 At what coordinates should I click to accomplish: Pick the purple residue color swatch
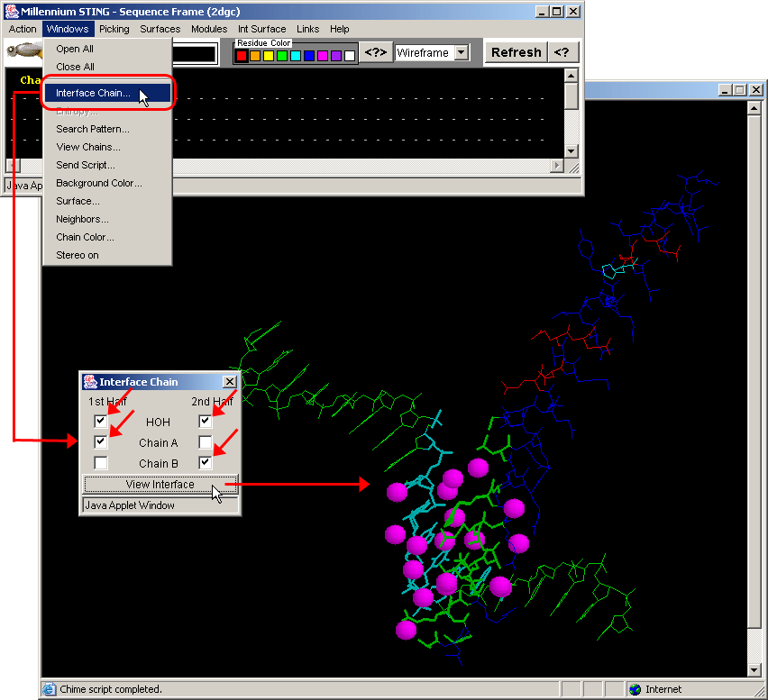[336, 56]
